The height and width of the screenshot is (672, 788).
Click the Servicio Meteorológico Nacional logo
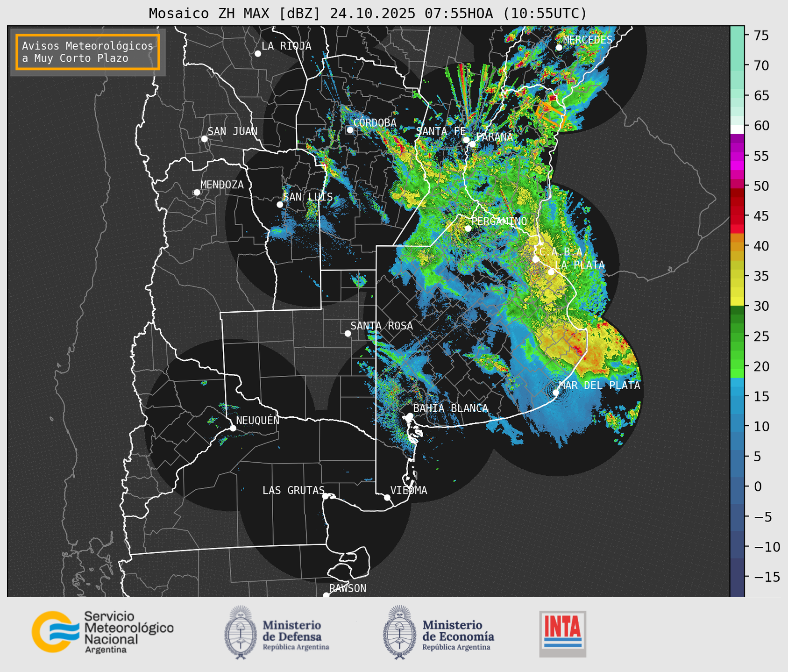103,632
